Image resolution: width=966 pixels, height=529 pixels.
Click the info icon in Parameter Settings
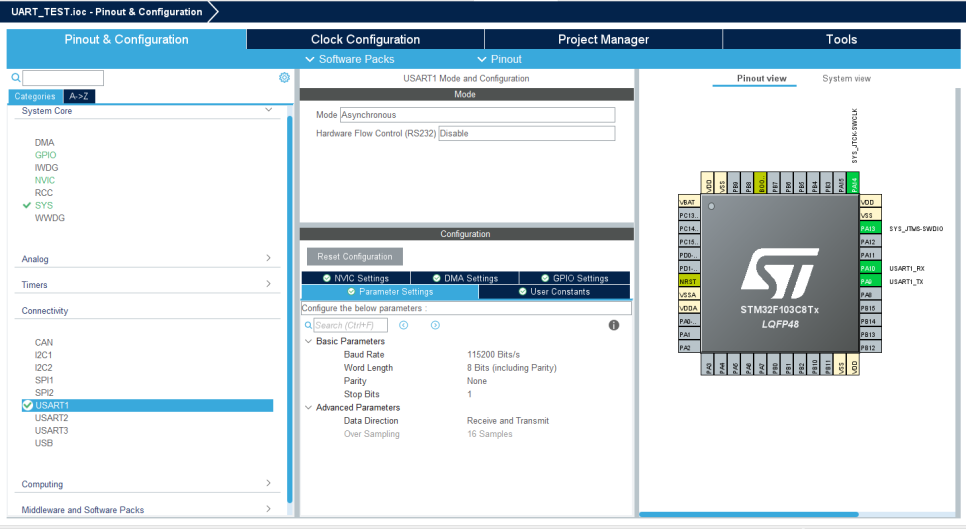614,325
